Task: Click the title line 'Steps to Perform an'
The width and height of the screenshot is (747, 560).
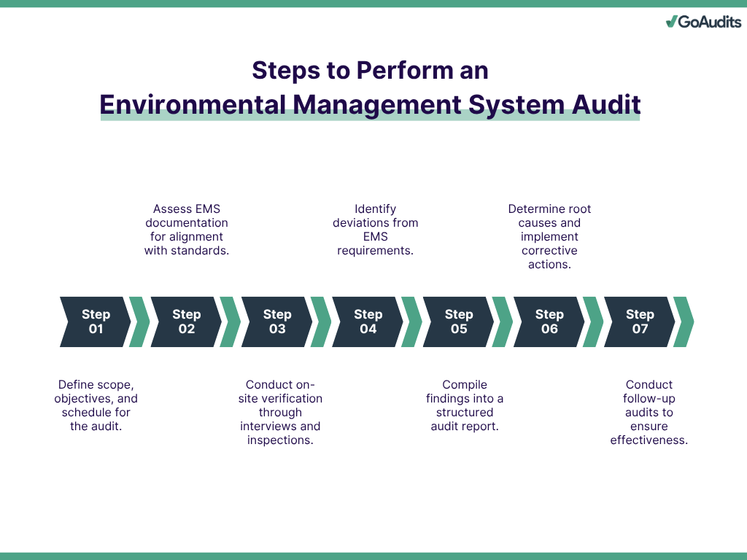Action: pos(370,71)
